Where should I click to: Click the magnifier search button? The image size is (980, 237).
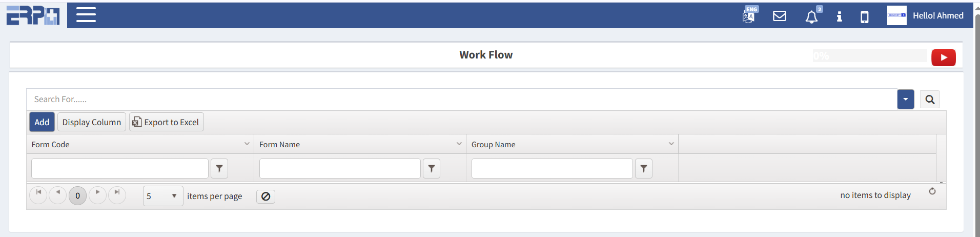coord(930,100)
